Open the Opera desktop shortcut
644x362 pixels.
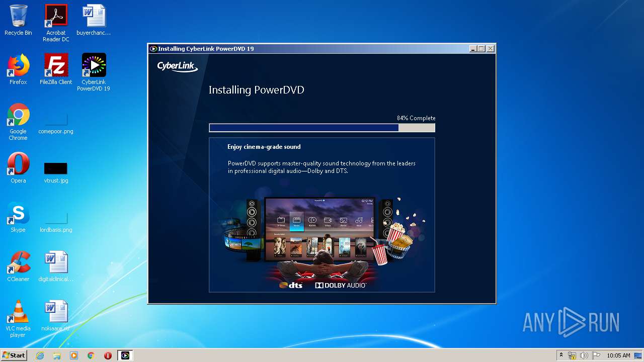(x=18, y=168)
